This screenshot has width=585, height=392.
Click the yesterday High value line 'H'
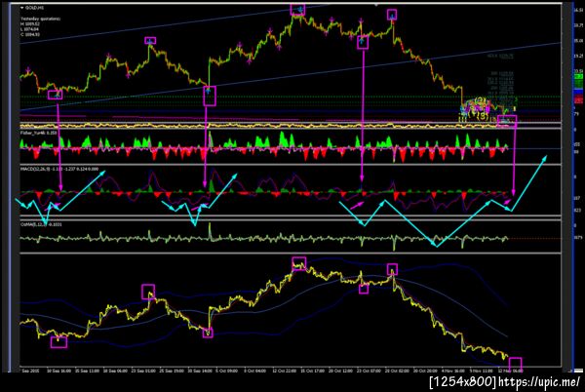tap(30, 23)
